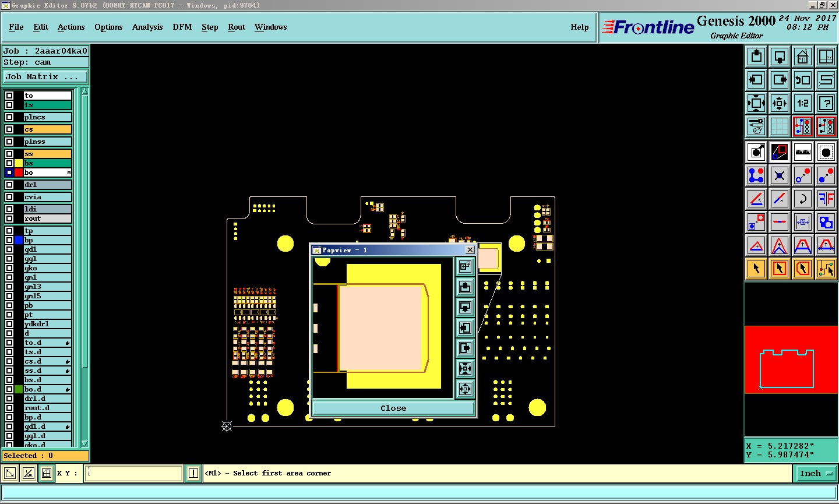Select the circle with arrow feature icon

coord(756,153)
